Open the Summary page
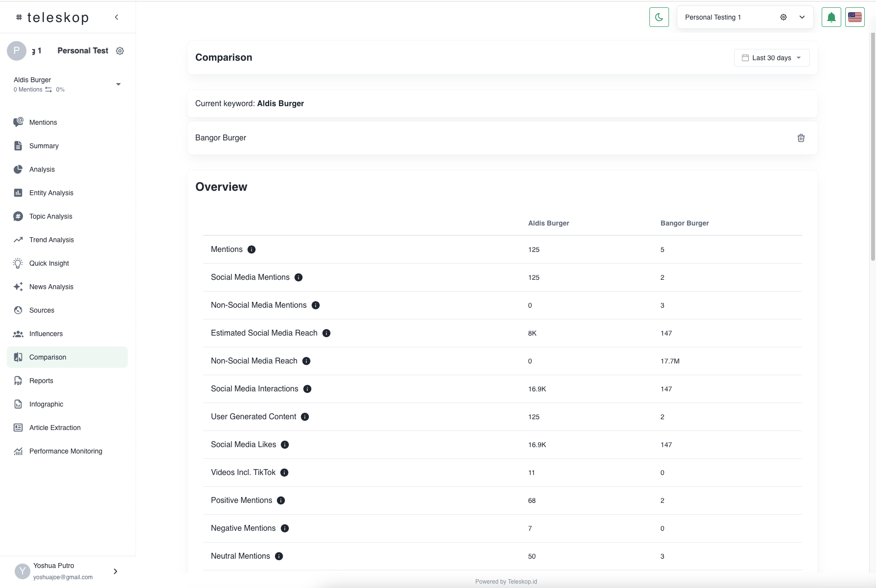Viewport: 876px width, 588px height. coord(68,146)
